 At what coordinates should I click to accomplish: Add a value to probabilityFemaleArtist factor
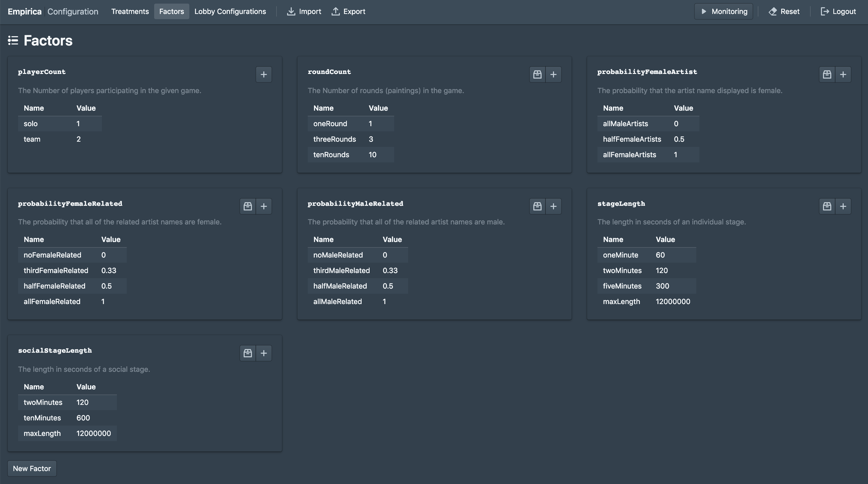pos(843,74)
